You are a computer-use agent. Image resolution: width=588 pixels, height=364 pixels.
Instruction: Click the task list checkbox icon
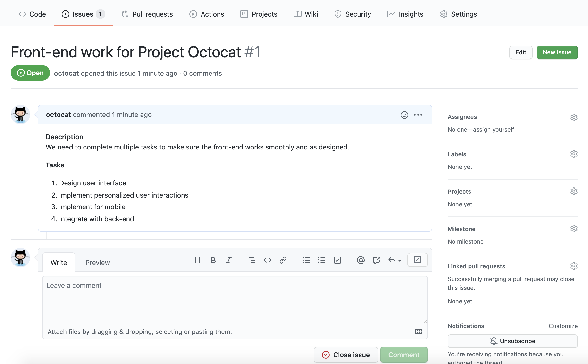(x=337, y=260)
